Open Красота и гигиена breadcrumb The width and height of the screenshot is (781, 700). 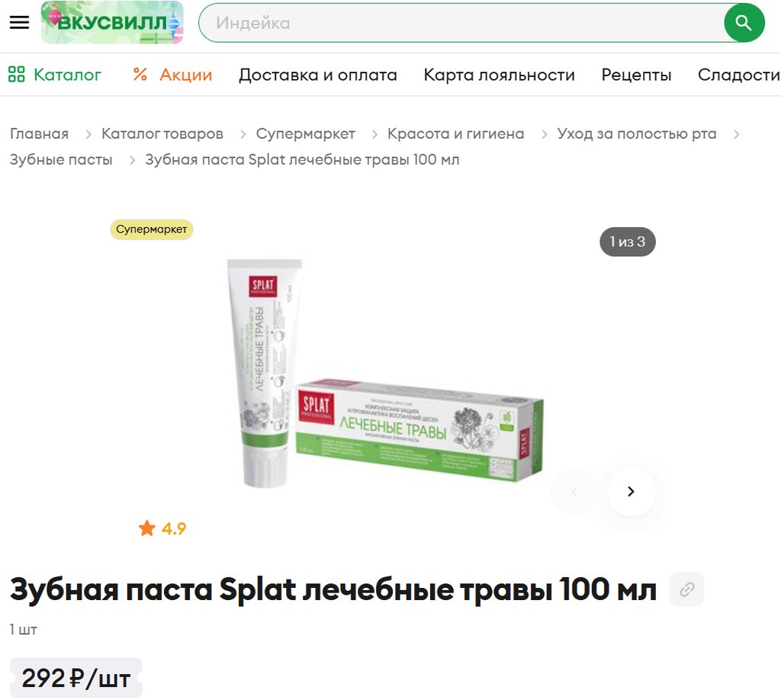(x=456, y=133)
